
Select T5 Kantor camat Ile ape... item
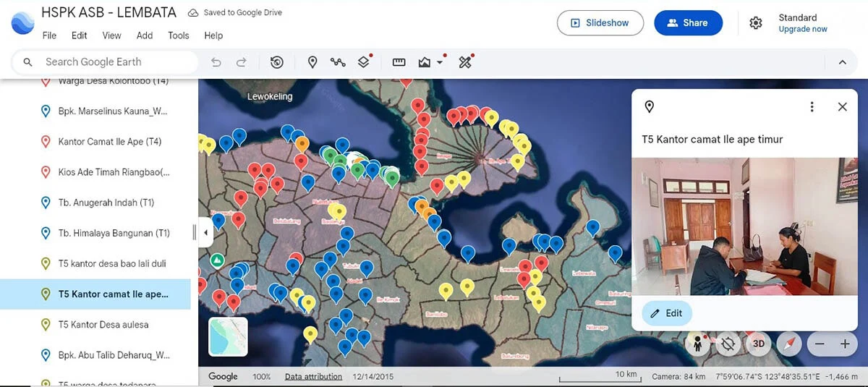point(95,294)
